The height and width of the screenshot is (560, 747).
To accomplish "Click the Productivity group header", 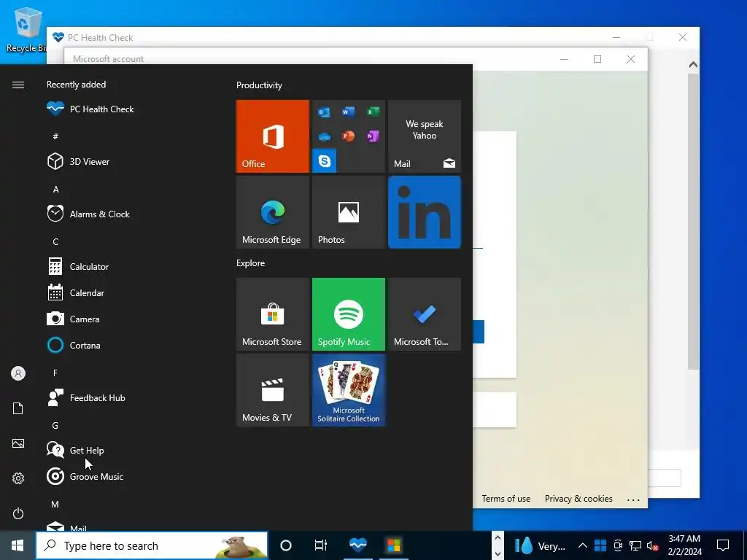I will [259, 85].
